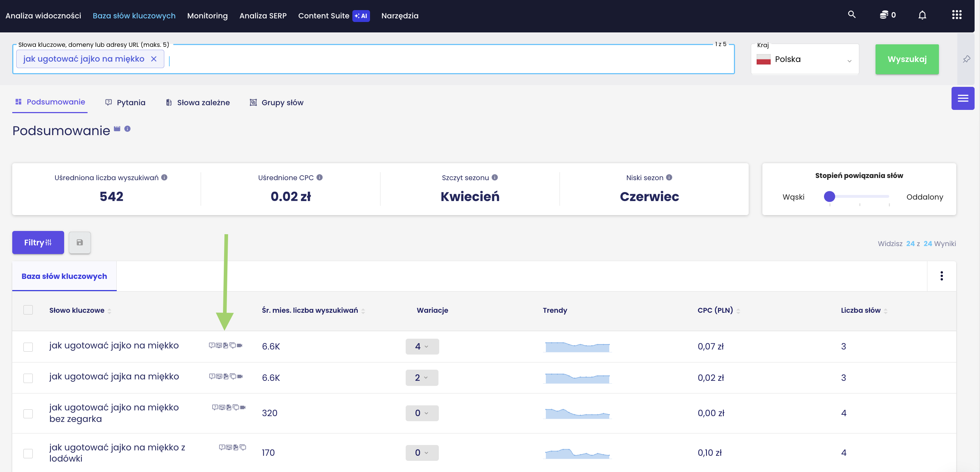The width and height of the screenshot is (980, 472).
Task: Click chat-bubbles SERP icon for 'z lodówki' row
Action: coord(243,447)
